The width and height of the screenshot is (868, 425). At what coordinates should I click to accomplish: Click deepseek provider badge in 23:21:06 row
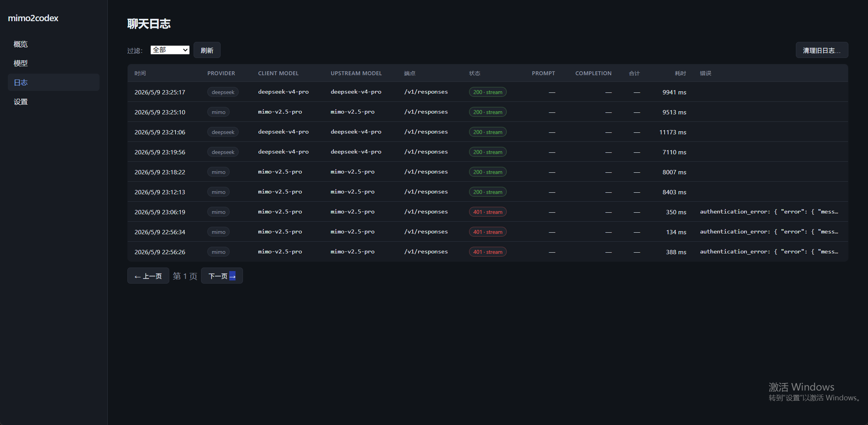[223, 132]
